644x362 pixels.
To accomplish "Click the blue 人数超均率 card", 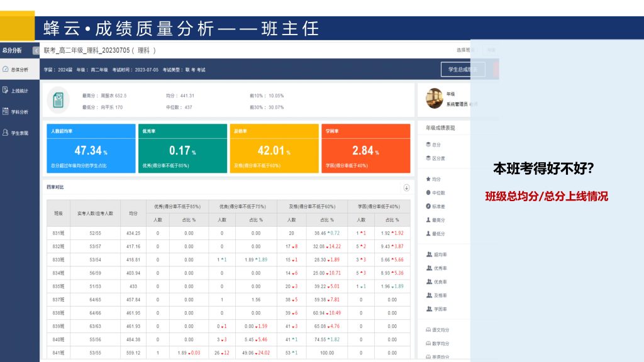I will point(91,148).
